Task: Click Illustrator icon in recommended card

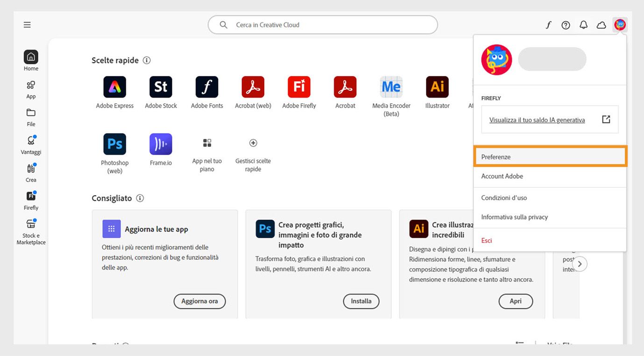Action: (419, 229)
